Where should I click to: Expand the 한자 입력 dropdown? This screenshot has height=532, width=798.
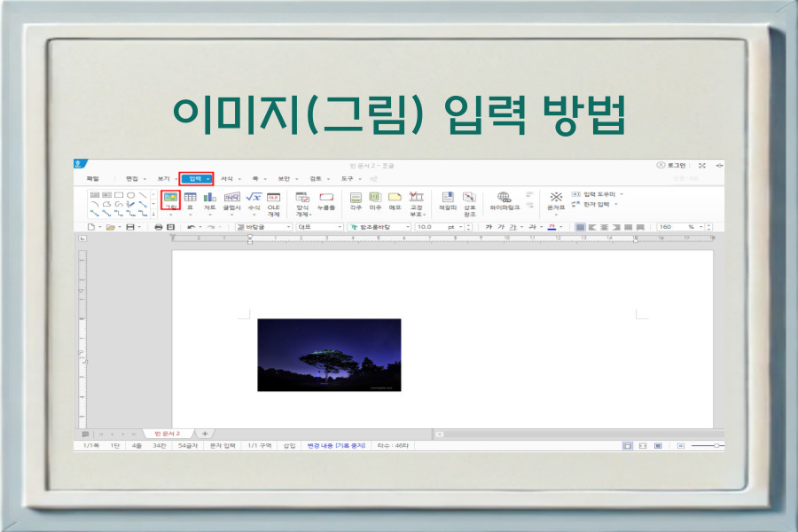[616, 204]
